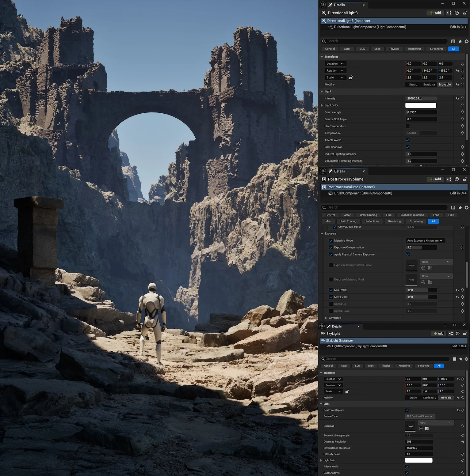Click Add button for PostProcessVolume
Viewport: 470px width, 476px height.
[x=435, y=179]
